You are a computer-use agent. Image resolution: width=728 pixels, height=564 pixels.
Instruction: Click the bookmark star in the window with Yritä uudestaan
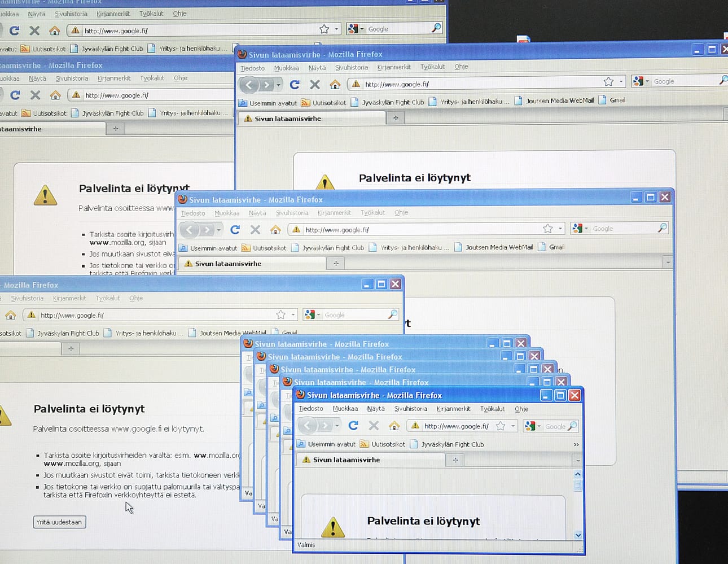281,314
